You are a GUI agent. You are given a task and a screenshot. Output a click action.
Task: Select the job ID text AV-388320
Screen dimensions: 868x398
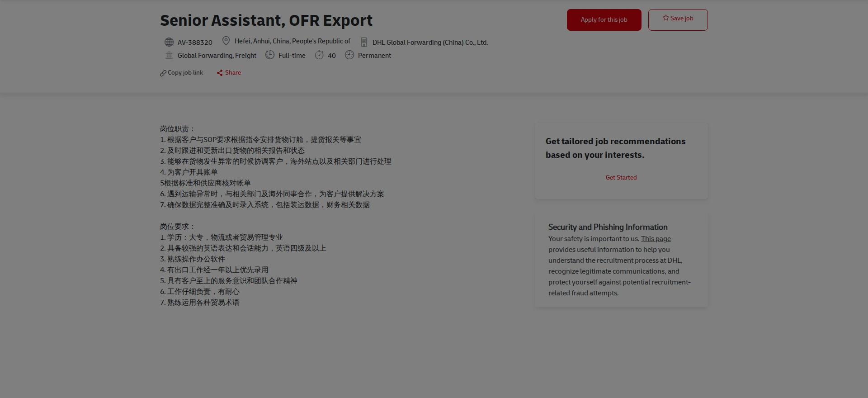coord(195,43)
